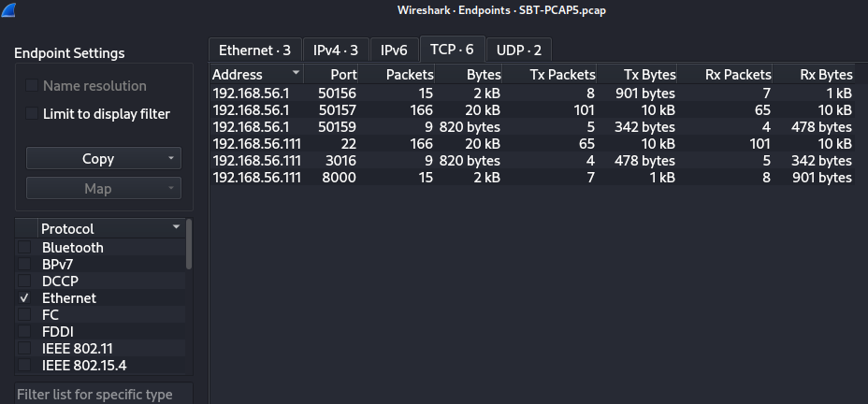This screenshot has width=868, height=404.
Task: Click the Filter list for specific type field
Action: coord(104,394)
